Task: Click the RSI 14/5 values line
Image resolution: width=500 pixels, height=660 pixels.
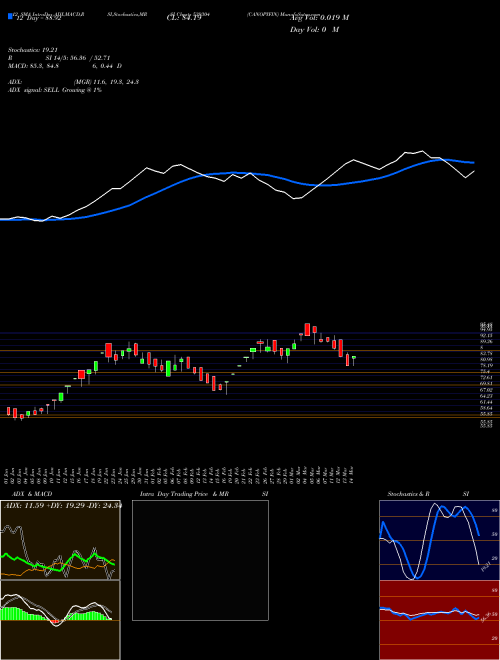Action: point(59,58)
